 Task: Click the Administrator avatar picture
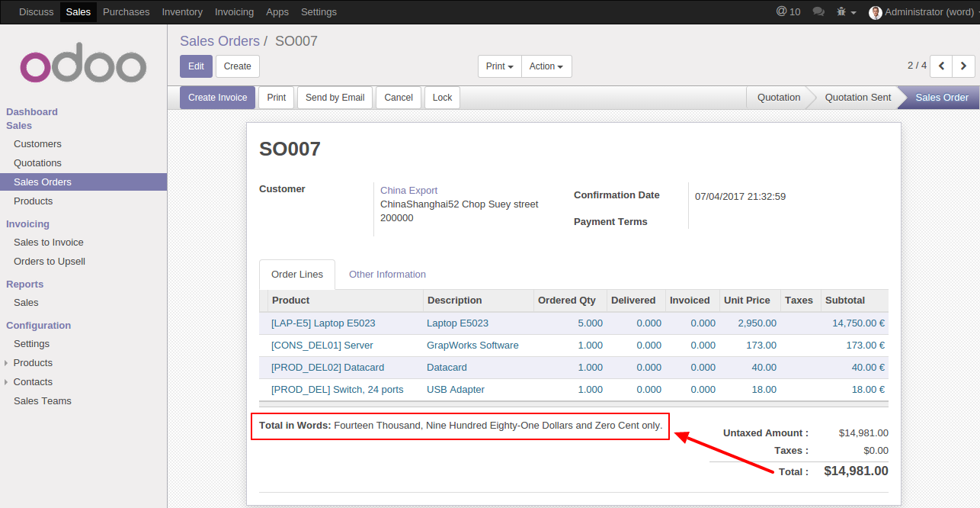pos(875,12)
